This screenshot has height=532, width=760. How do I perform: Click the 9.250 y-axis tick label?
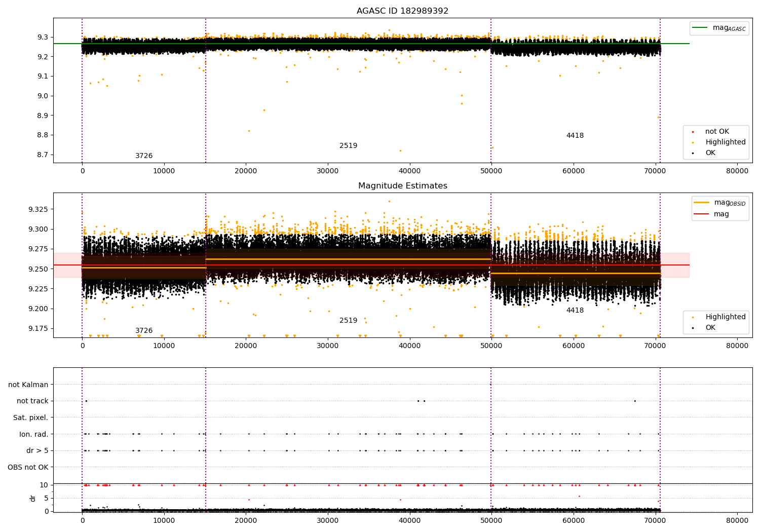[38, 269]
